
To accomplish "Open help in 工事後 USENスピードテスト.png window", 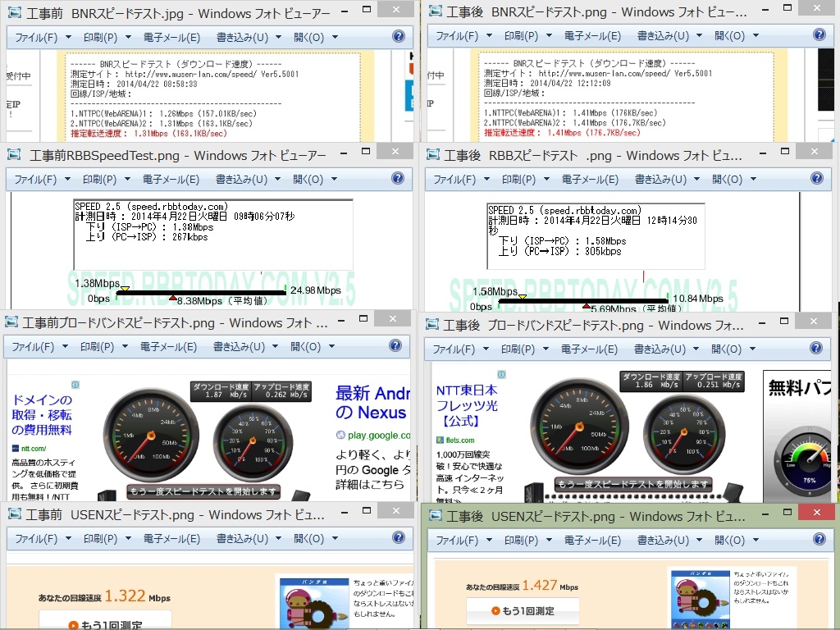I will 819,539.
